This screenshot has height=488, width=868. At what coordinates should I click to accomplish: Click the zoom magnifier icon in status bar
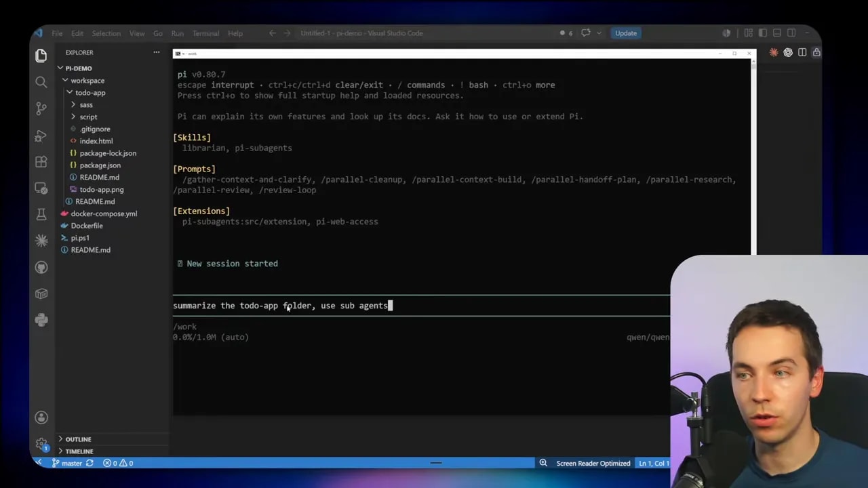(543, 463)
